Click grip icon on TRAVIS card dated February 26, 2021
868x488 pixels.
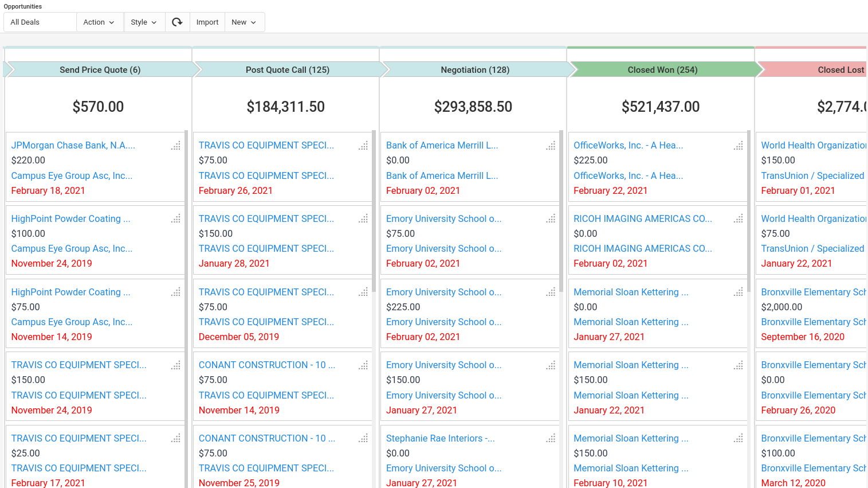(363, 146)
